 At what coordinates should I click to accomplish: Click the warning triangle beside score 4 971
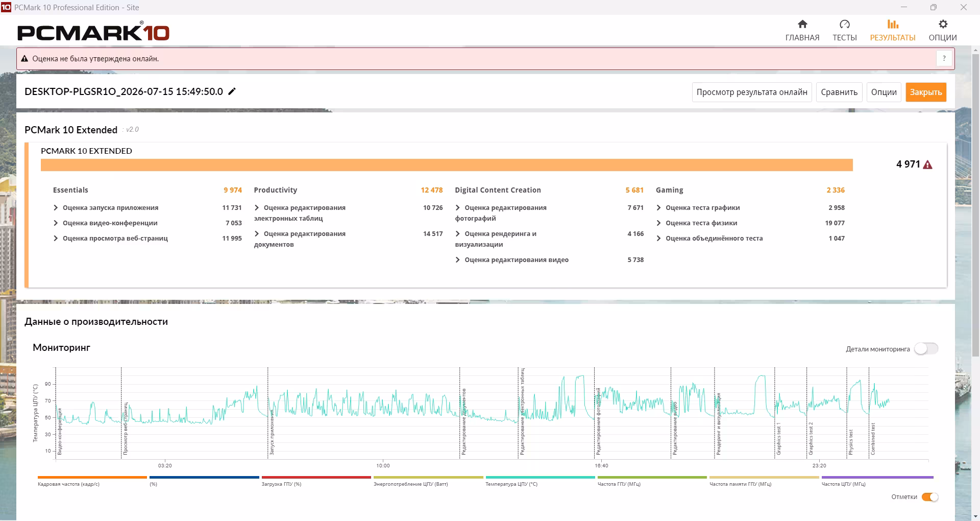(x=928, y=164)
